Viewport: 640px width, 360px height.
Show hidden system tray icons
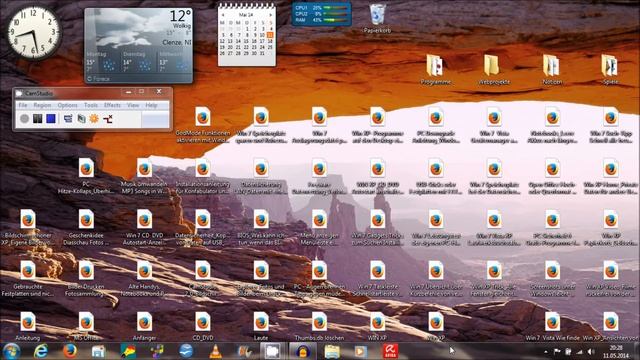[546, 351]
